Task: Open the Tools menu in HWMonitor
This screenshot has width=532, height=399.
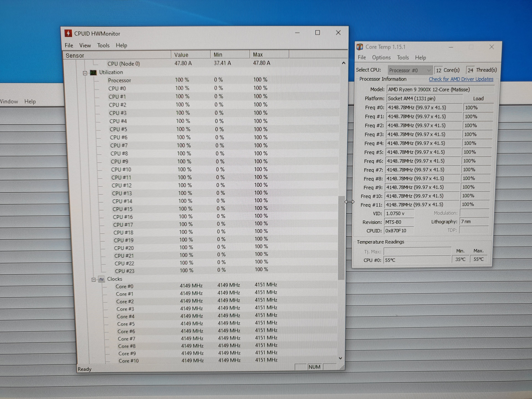Action: coord(103,45)
